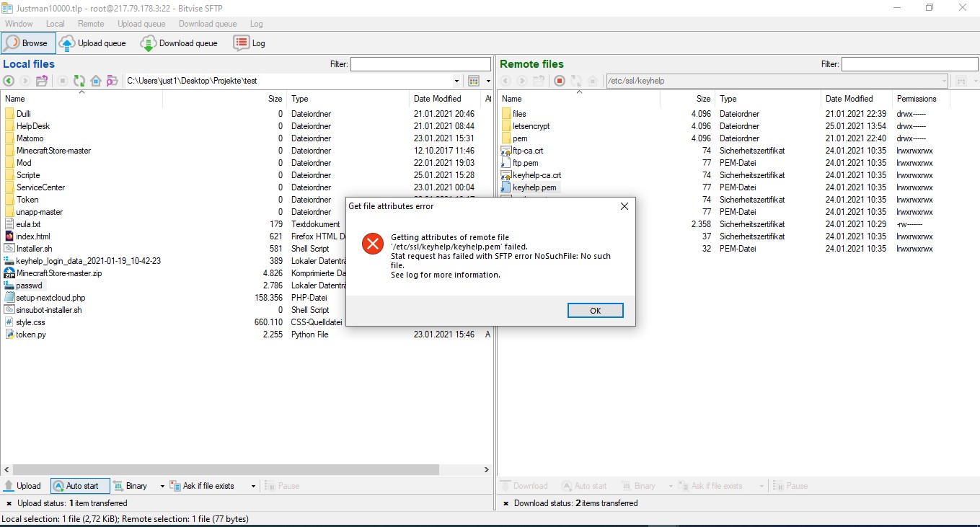Viewport: 980px width, 527px height.
Task: Click the Local files Filter input field
Action: point(420,64)
